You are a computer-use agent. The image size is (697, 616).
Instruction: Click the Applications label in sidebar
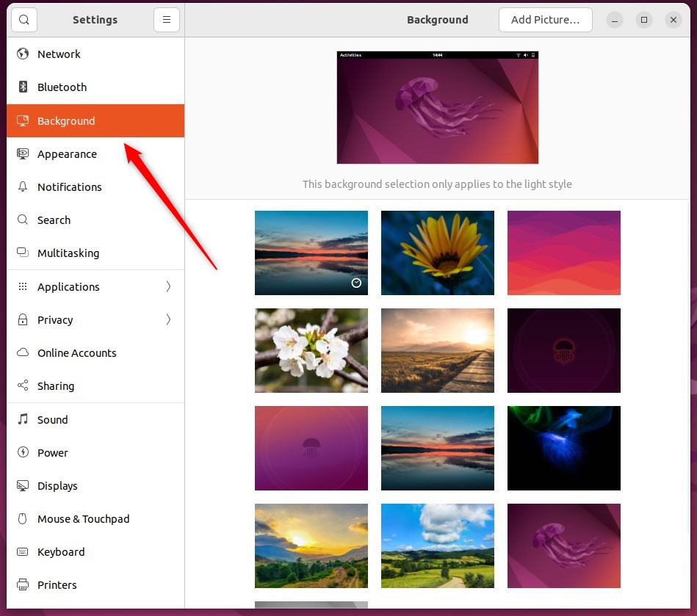(68, 287)
